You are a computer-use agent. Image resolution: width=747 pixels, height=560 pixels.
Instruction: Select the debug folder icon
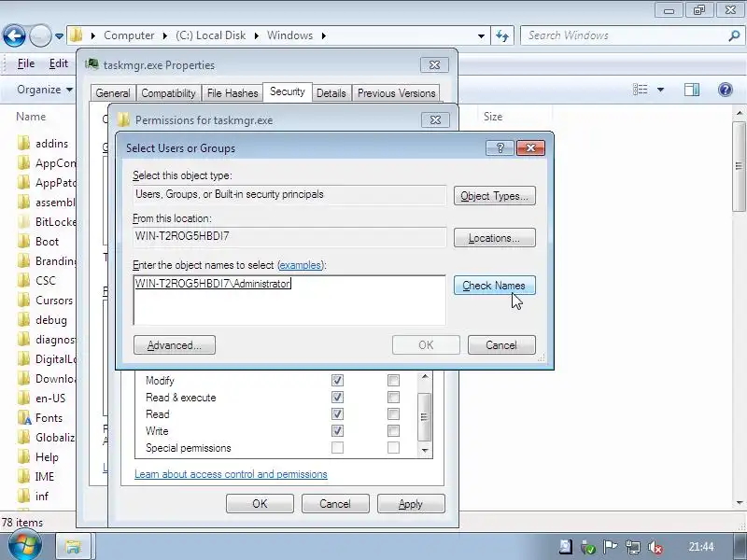click(x=24, y=320)
